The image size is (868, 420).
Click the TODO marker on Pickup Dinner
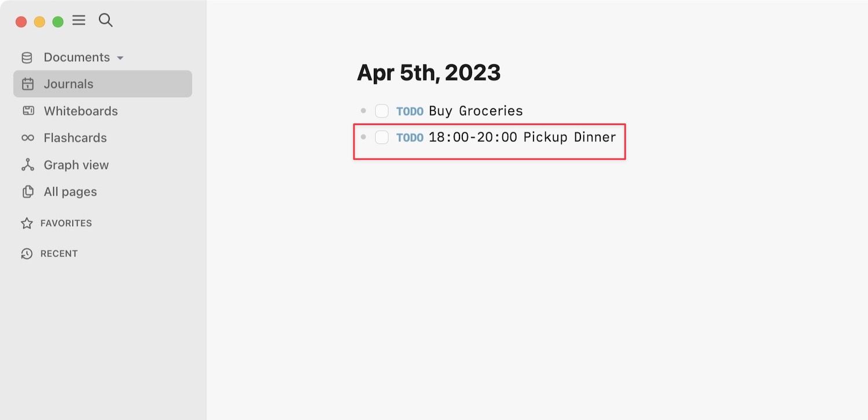tap(410, 138)
